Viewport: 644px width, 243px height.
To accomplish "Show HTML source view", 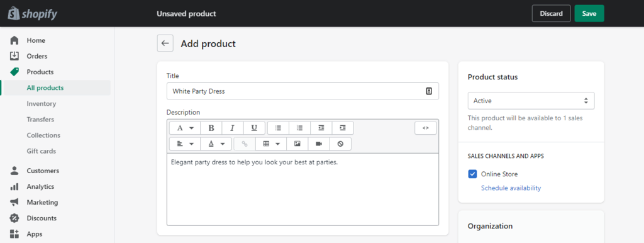I will 426,128.
